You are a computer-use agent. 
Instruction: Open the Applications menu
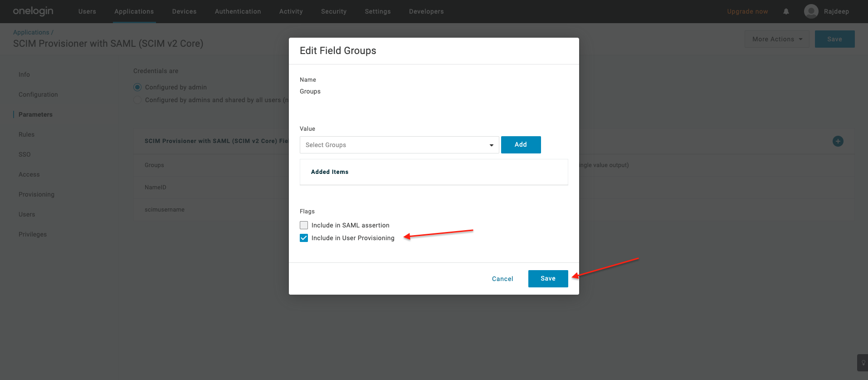point(134,11)
